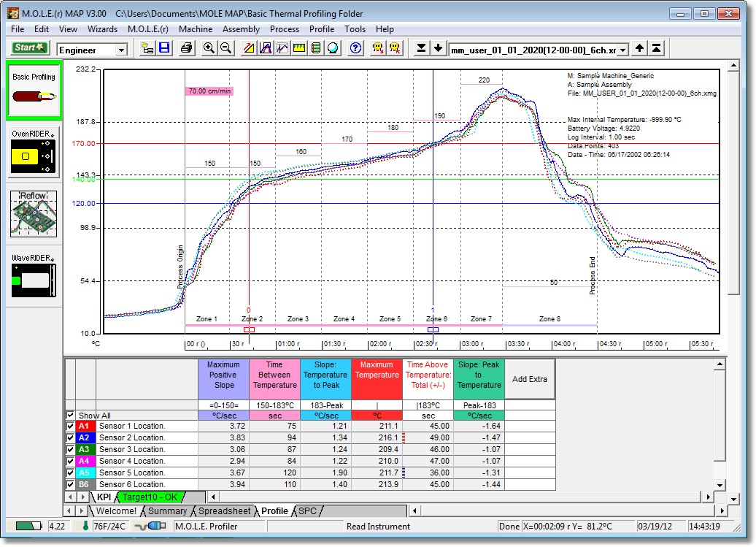Open the Wizards menu
Image resolution: width=756 pixels, height=547 pixels.
pyautogui.click(x=102, y=29)
